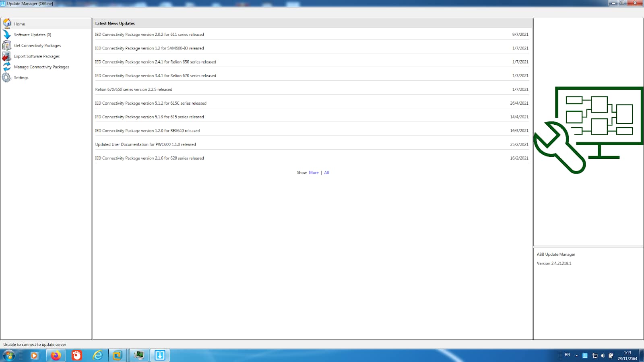Screen dimensions: 644x362
Task: Open the Software Updates (0) page
Action: [x=33, y=35]
